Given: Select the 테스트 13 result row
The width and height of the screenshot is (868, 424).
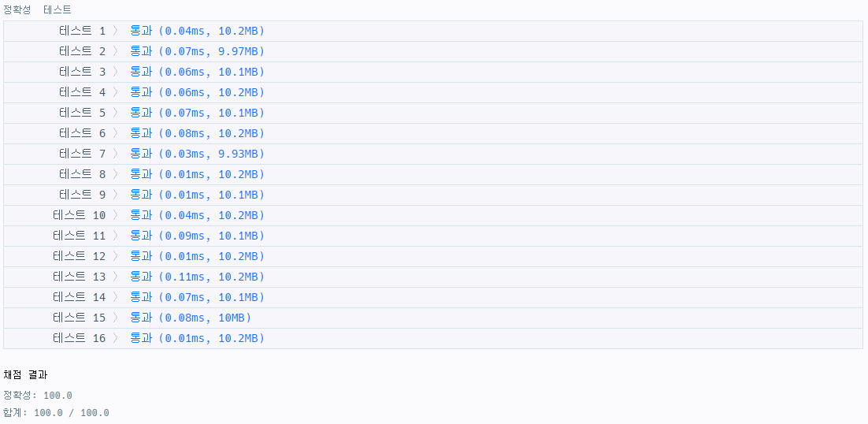Looking at the screenshot, I should 433,277.
